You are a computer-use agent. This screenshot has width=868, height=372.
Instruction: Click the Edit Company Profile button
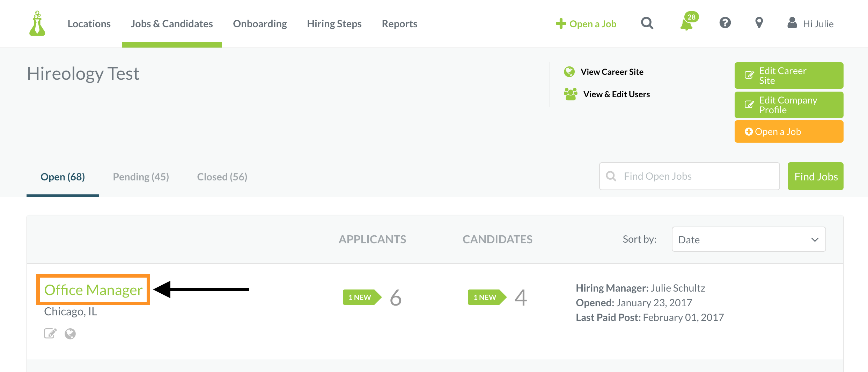point(789,105)
